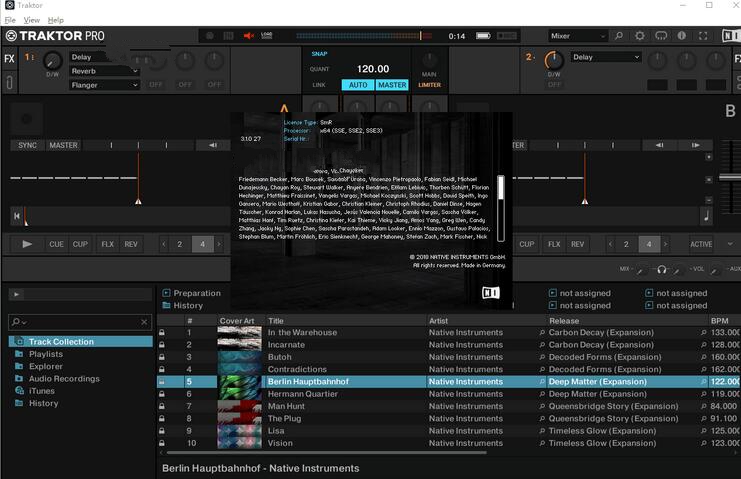Open preferences with the gear icon

[x=639, y=36]
